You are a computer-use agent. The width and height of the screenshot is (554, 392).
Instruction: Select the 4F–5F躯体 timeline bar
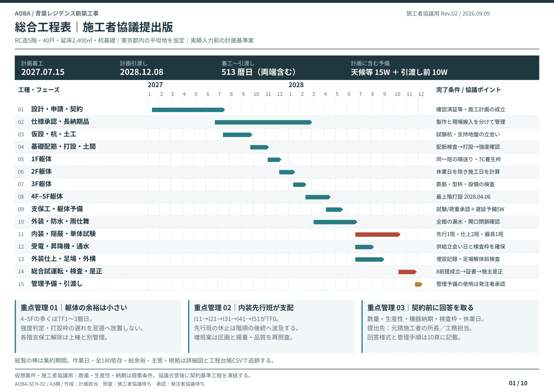(x=318, y=197)
